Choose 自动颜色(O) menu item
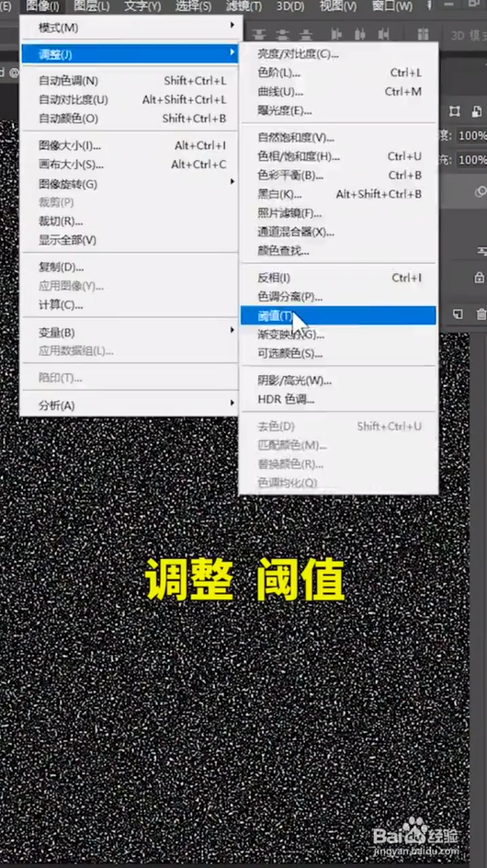The width and height of the screenshot is (487, 868). [129, 119]
